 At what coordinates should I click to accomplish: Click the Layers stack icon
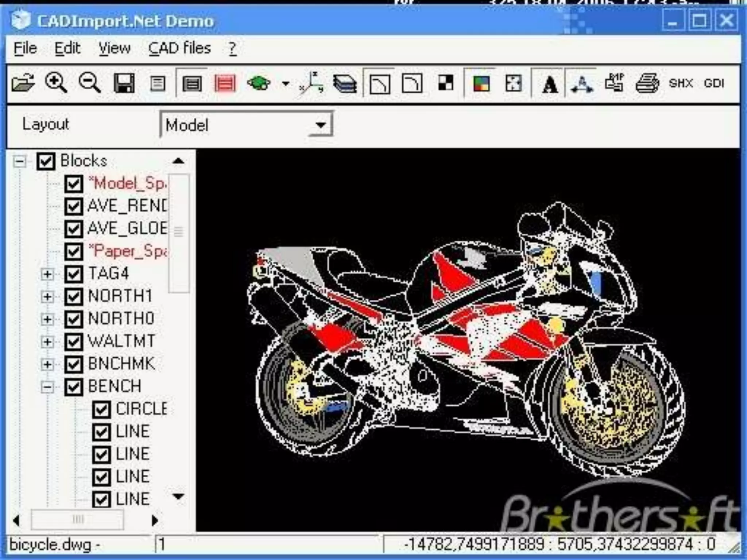click(x=344, y=84)
